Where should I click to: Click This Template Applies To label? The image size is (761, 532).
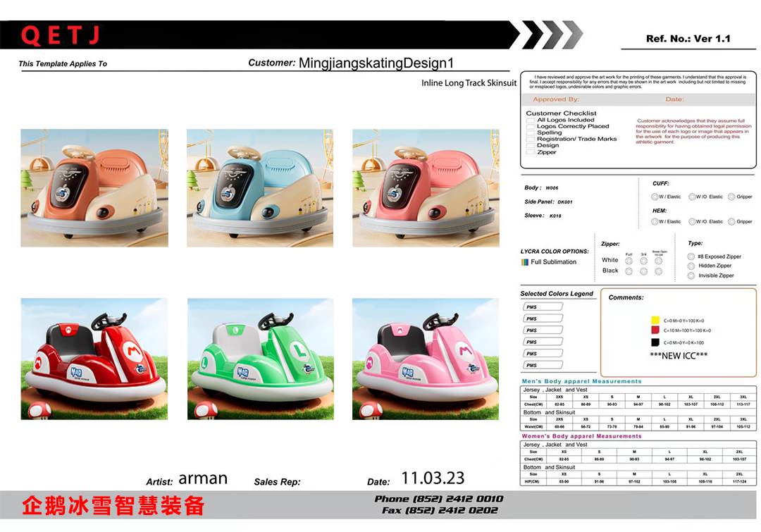tap(63, 63)
